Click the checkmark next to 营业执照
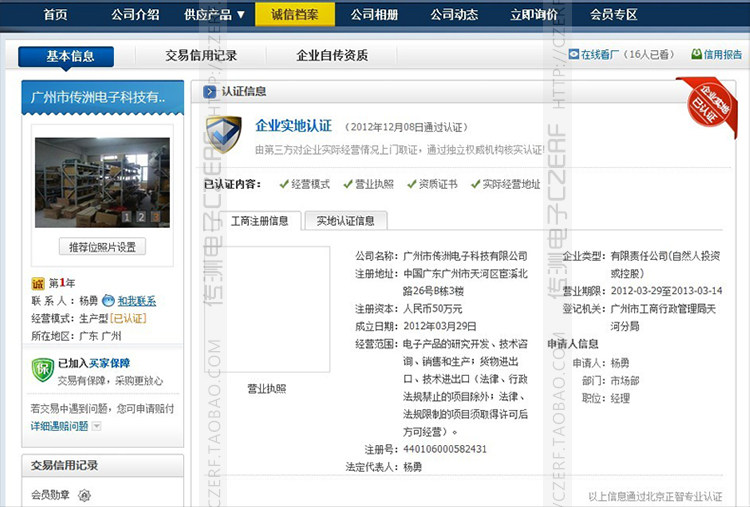Image resolution: width=750 pixels, height=507 pixels. (348, 184)
